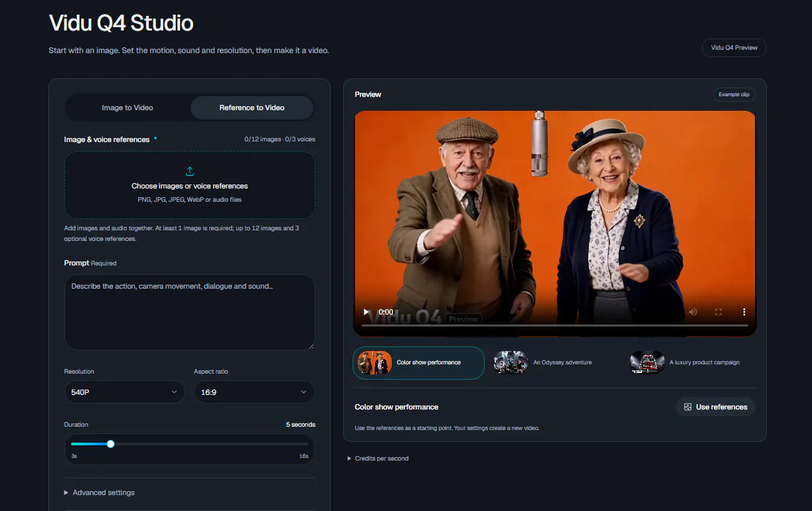Click the Preview panel heading

tap(368, 94)
